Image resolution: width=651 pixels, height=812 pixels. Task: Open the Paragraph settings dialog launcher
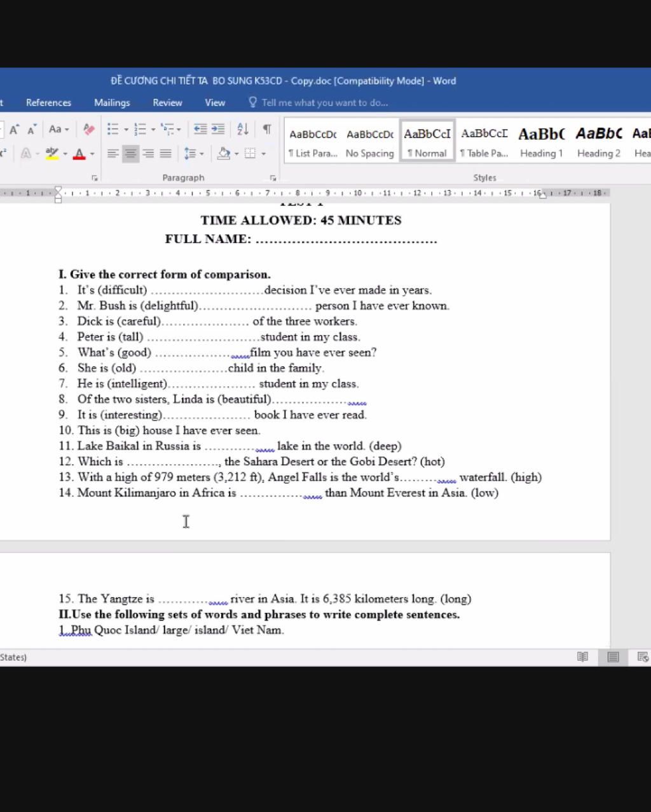pyautogui.click(x=273, y=178)
